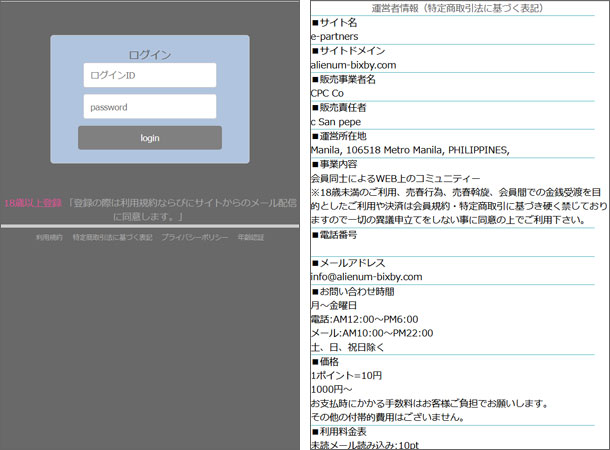Screen dimensions: 610x450
Task: Click the info@alienum-bixby.com email address
Action: [x=366, y=276]
